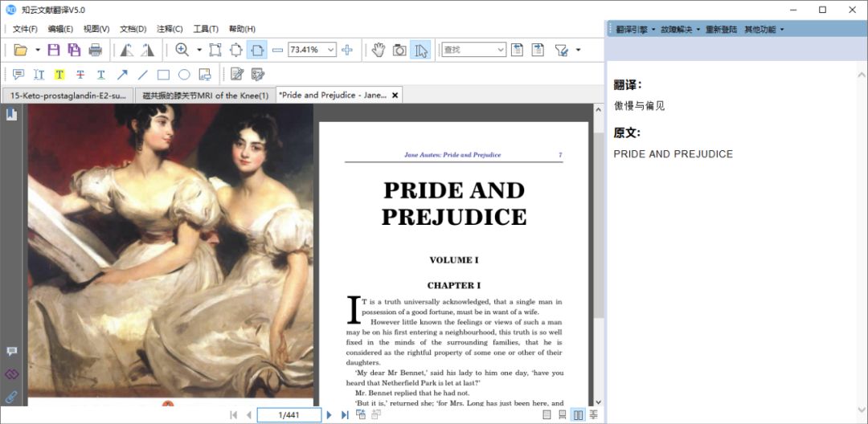Select the zoom-in magnifier tool
This screenshot has width=868, height=424.
point(182,51)
